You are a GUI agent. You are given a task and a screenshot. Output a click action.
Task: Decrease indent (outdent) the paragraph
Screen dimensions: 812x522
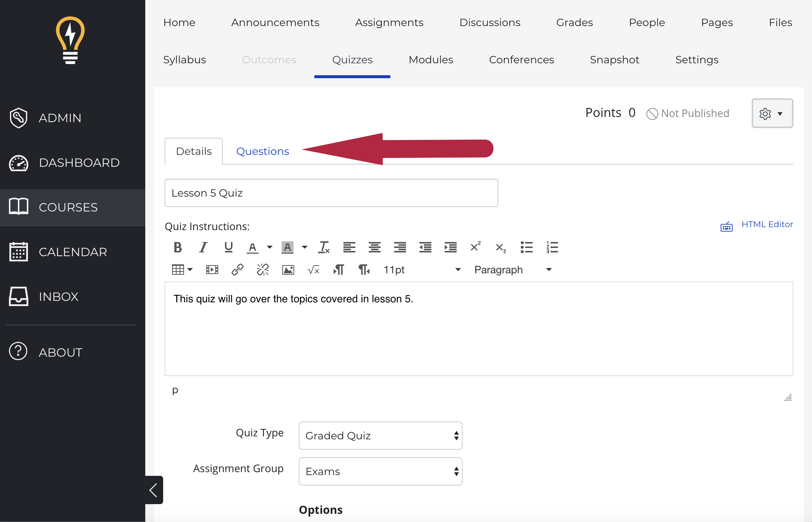click(425, 247)
